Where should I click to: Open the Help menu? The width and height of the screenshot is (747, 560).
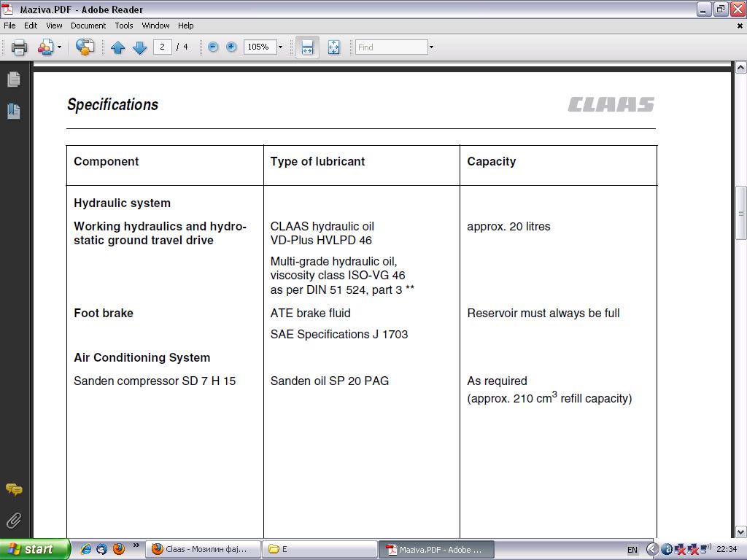coord(186,26)
